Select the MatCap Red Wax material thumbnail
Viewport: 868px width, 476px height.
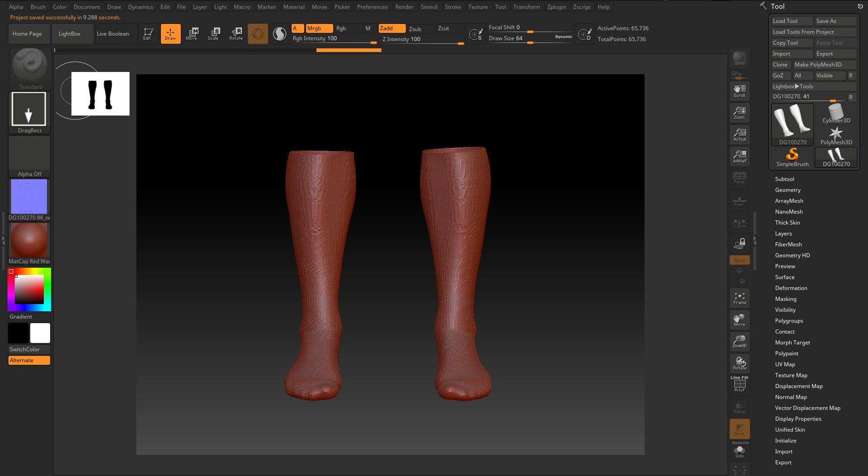tap(29, 243)
